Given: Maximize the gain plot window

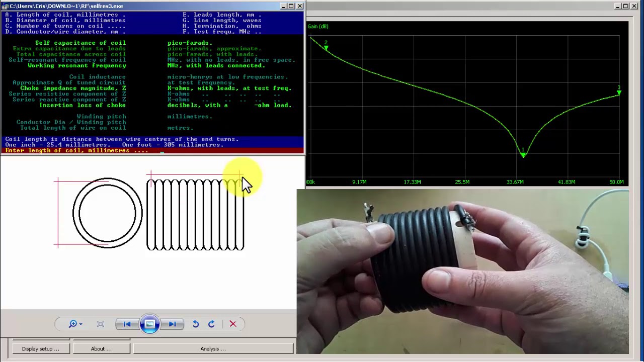Looking at the screenshot, I should click(x=625, y=6).
